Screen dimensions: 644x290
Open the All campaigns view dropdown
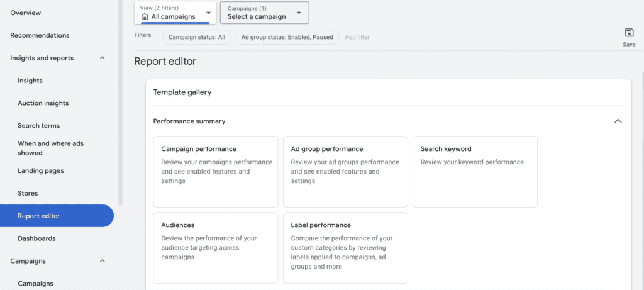click(x=175, y=13)
